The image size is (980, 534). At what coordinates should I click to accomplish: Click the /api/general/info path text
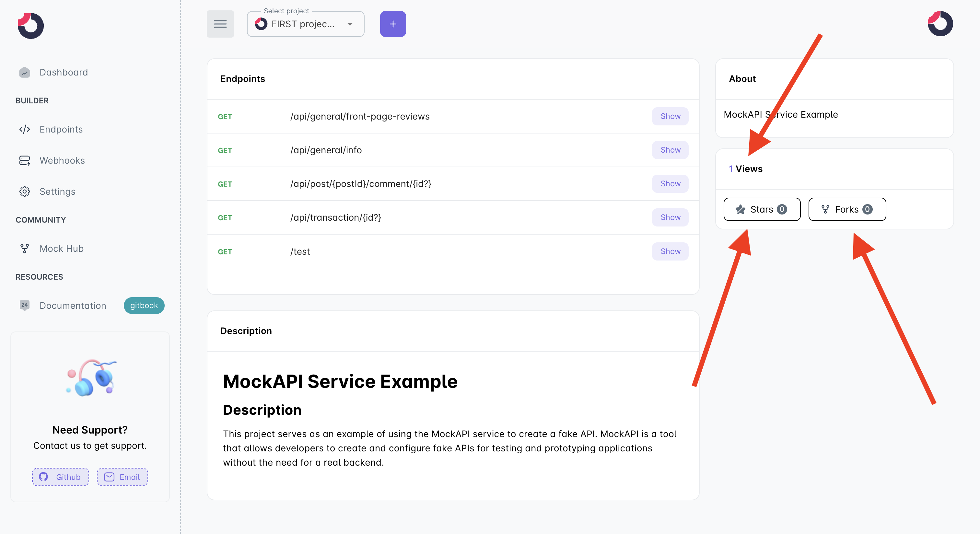(x=326, y=150)
